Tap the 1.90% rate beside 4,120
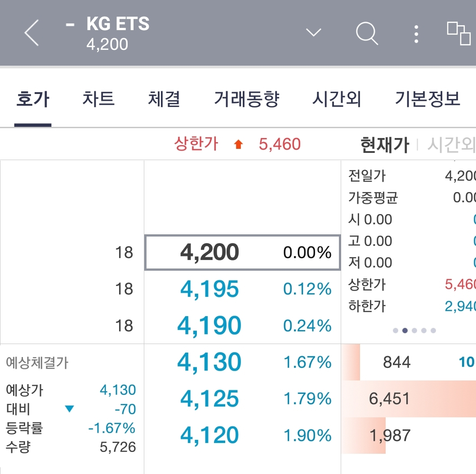Image resolution: width=476 pixels, height=474 pixels. click(307, 435)
